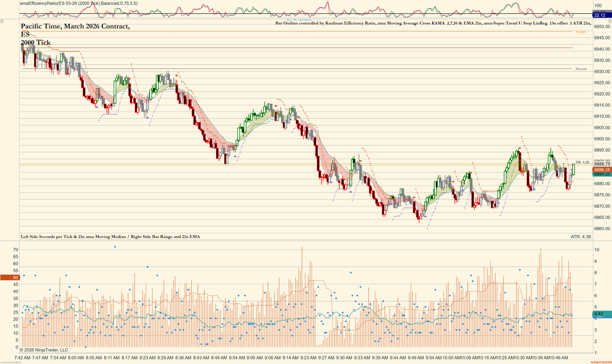Click the 8:00 AM time axis label
Viewport: 612px width, 364px height.
pyautogui.click(x=76, y=358)
